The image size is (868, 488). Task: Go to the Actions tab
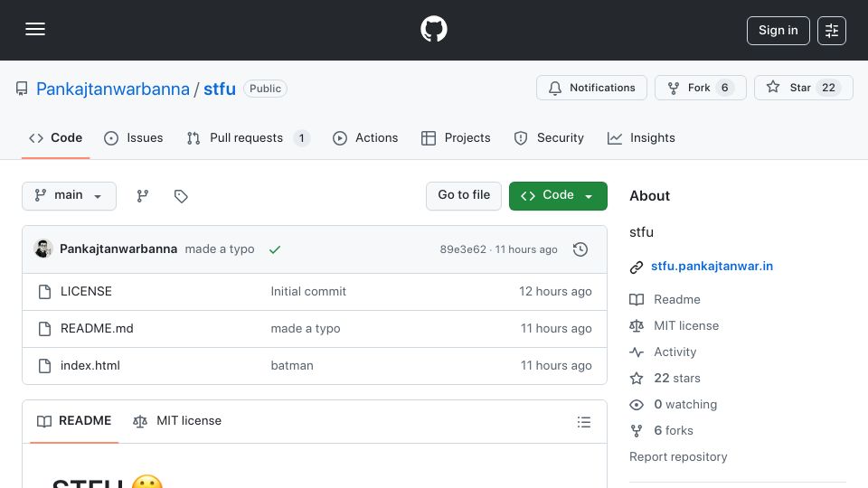pos(364,137)
